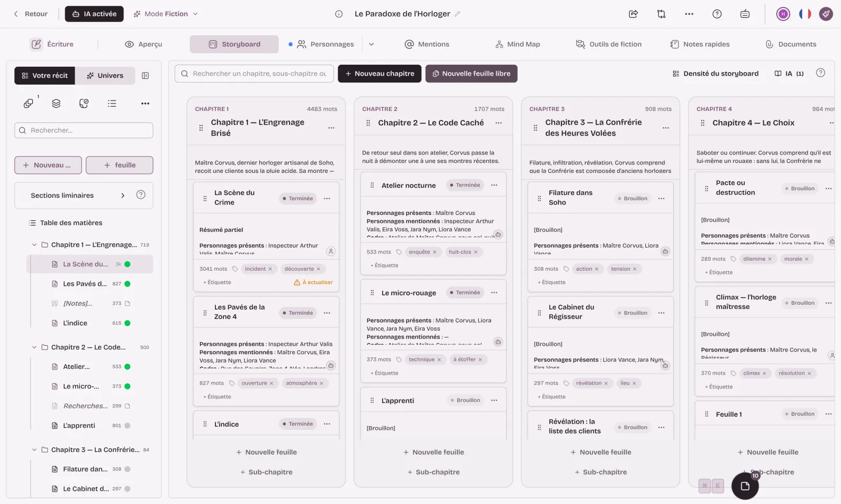Click the info icon beside the title

339,14
